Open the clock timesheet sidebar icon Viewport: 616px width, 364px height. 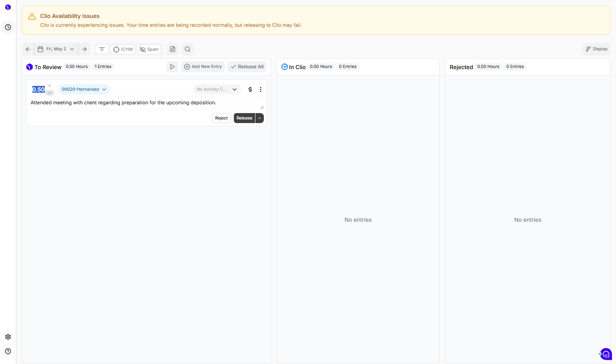tap(8, 27)
